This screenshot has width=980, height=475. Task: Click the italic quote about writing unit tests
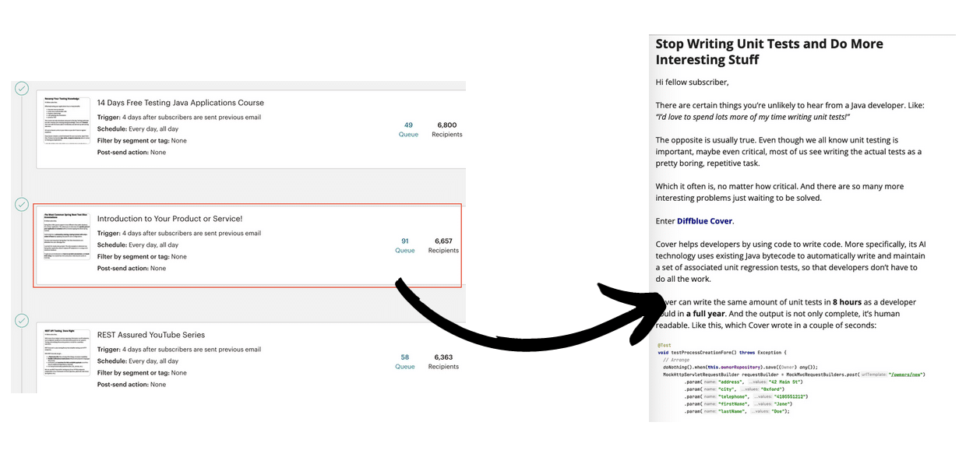point(753,117)
